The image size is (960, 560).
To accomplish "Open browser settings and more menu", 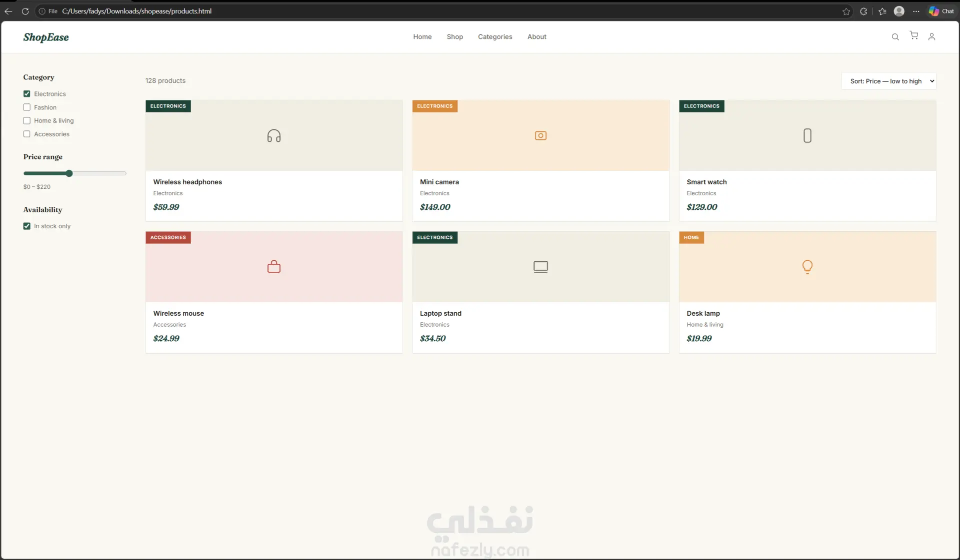I will 916,11.
